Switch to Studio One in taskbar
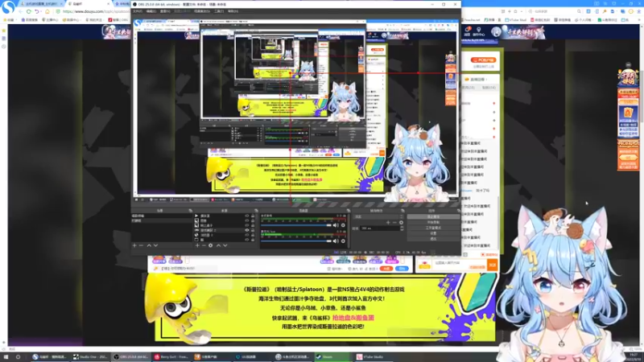 pos(89,356)
